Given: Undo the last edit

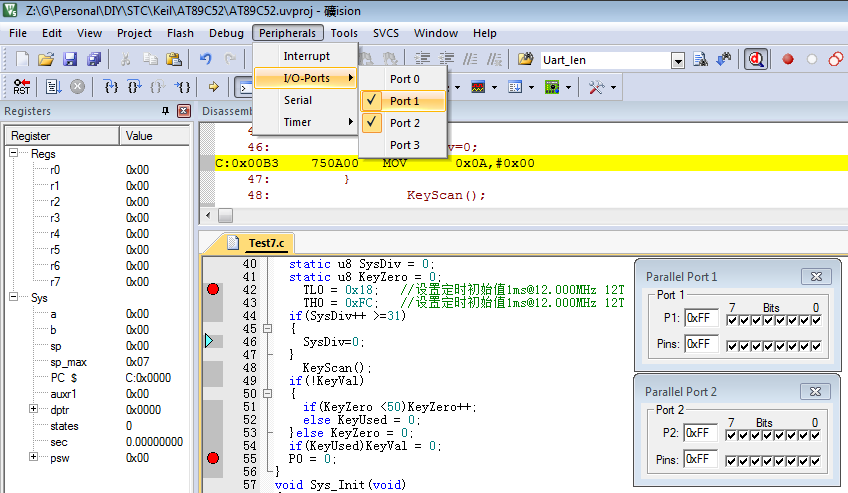Looking at the screenshot, I should pyautogui.click(x=206, y=59).
